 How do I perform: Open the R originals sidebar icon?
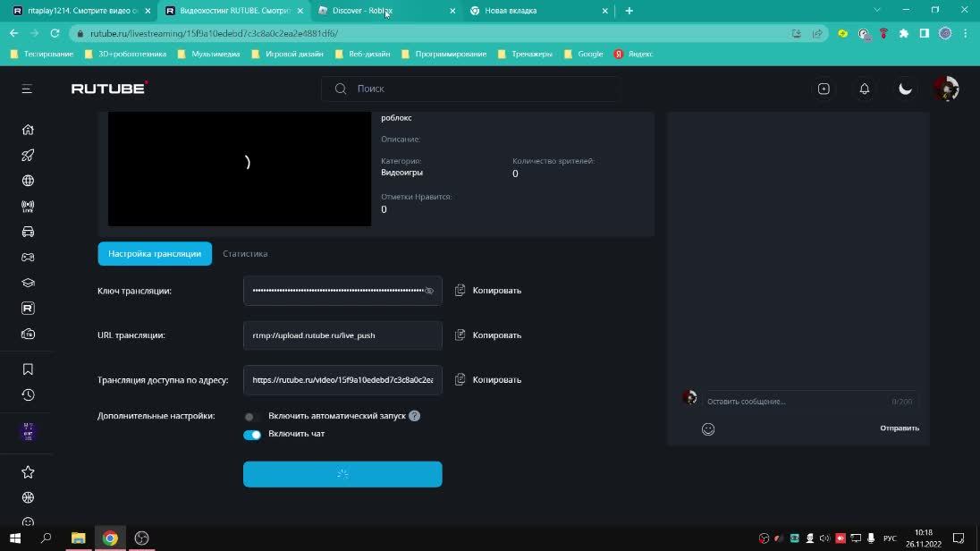(x=28, y=309)
